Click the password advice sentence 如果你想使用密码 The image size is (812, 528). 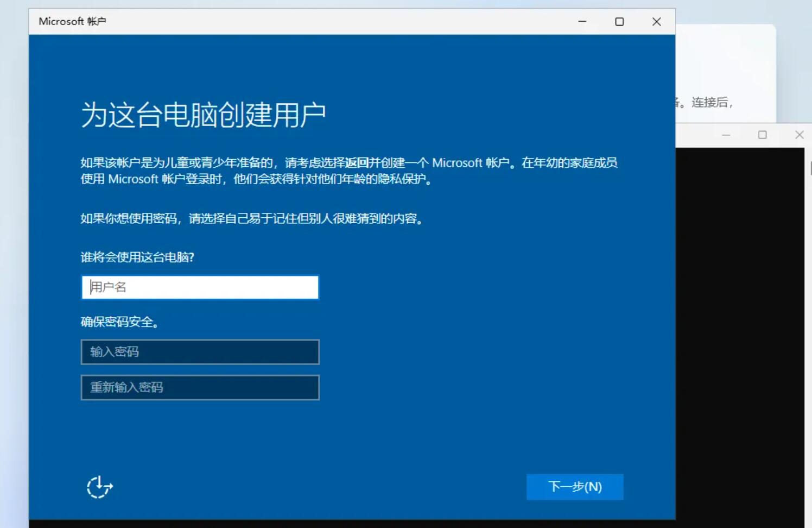(252, 218)
